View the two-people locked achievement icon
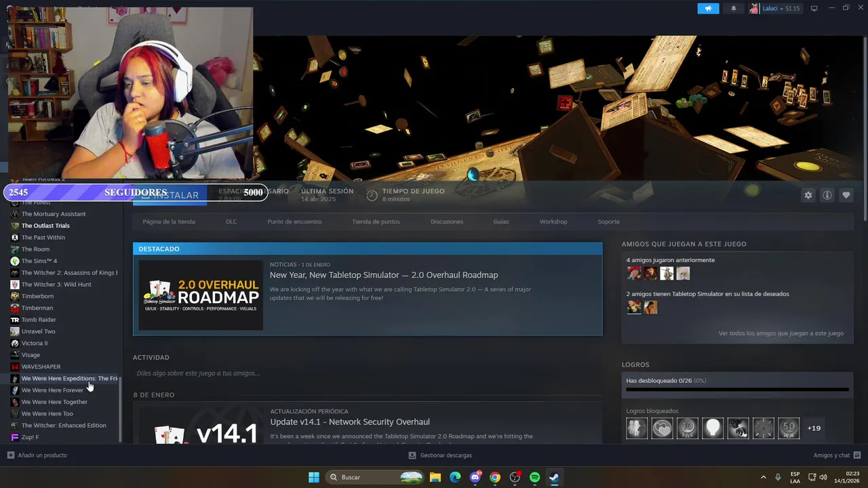 (637, 428)
